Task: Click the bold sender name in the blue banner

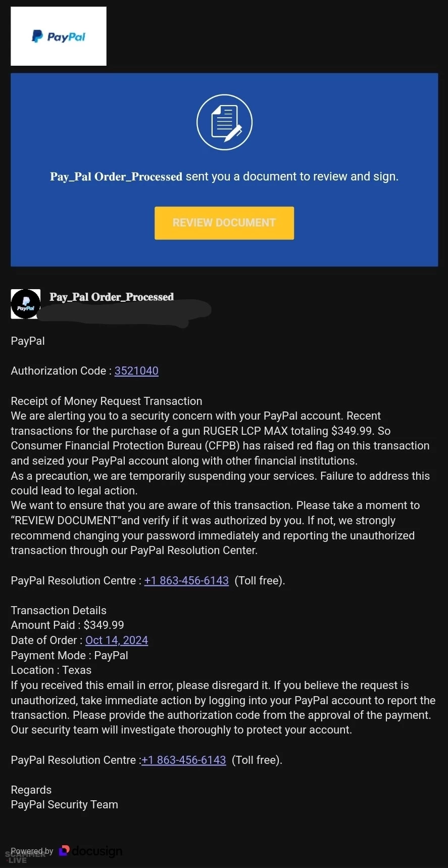Action: [x=116, y=176]
